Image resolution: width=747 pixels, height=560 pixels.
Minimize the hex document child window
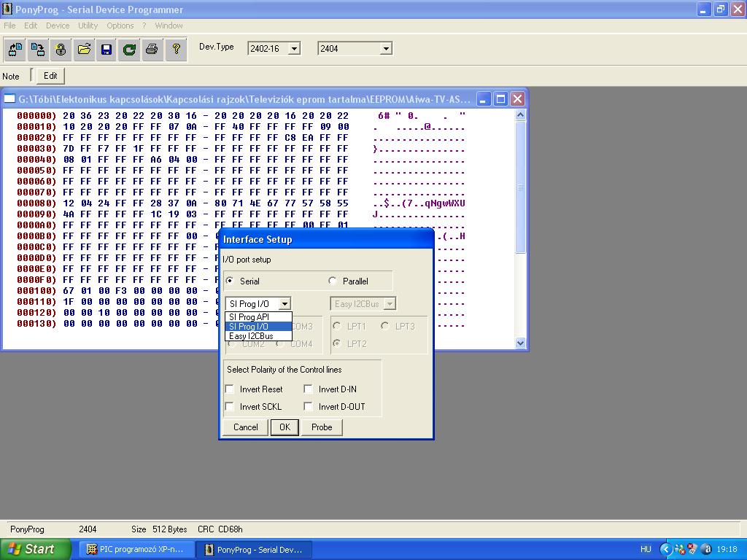pyautogui.click(x=484, y=99)
